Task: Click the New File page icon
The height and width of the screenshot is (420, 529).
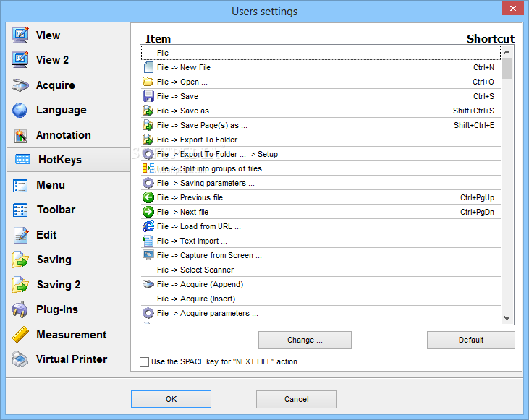Action: click(x=148, y=67)
